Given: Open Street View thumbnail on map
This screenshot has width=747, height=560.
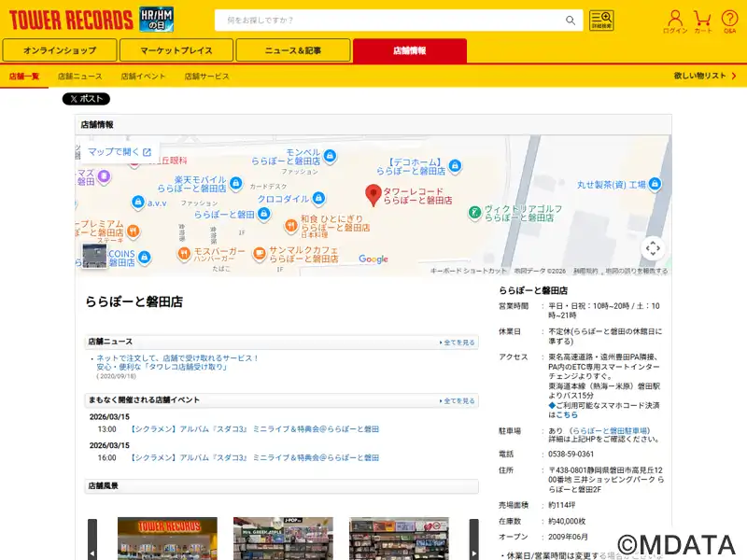Looking at the screenshot, I should tap(94, 257).
